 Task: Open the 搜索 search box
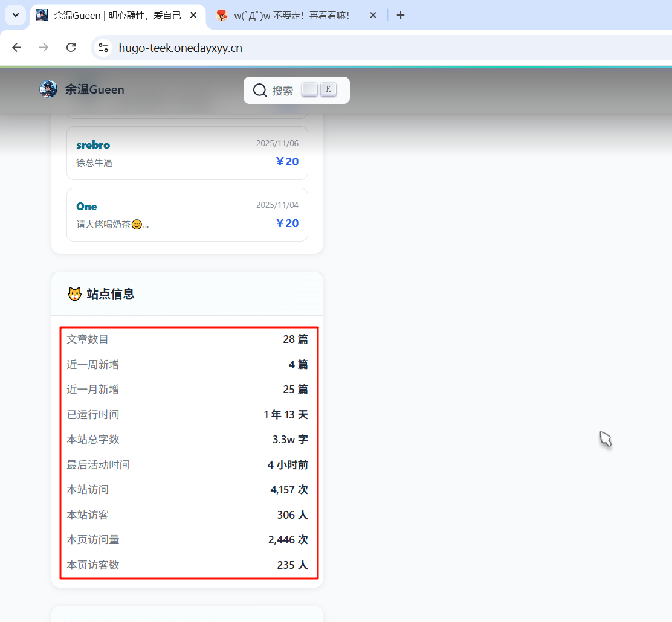282,91
